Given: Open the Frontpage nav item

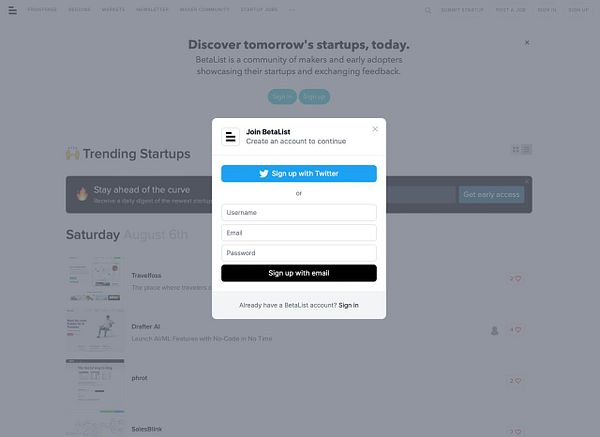Looking at the screenshot, I should [x=42, y=10].
